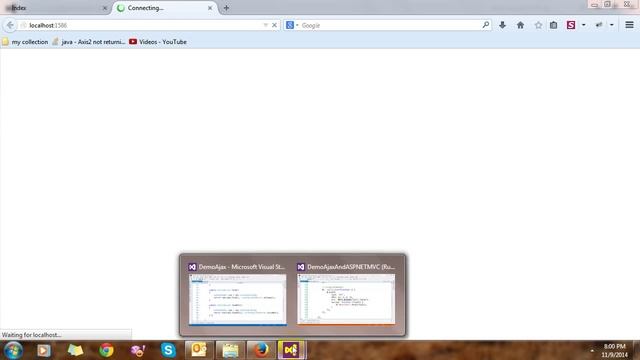
Task: Show bookmarks list icon
Action: [x=553, y=25]
